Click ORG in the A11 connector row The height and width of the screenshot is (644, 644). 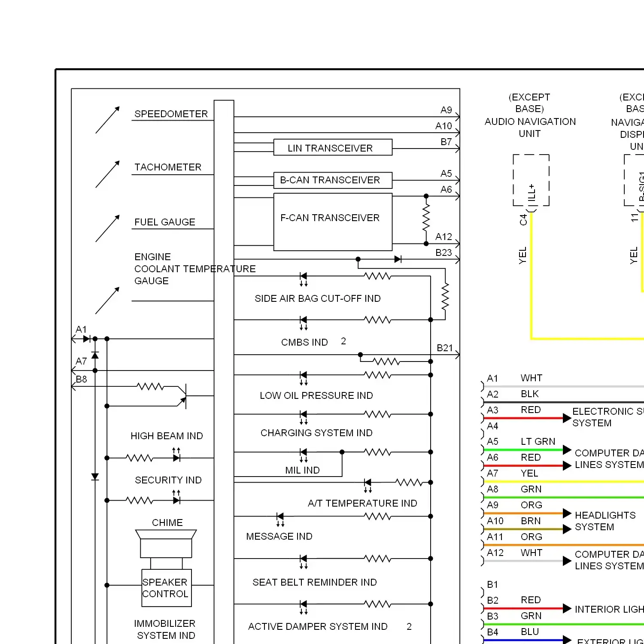532,537
